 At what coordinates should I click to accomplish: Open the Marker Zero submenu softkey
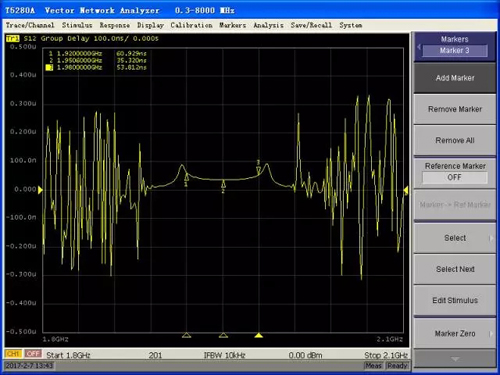(455, 333)
